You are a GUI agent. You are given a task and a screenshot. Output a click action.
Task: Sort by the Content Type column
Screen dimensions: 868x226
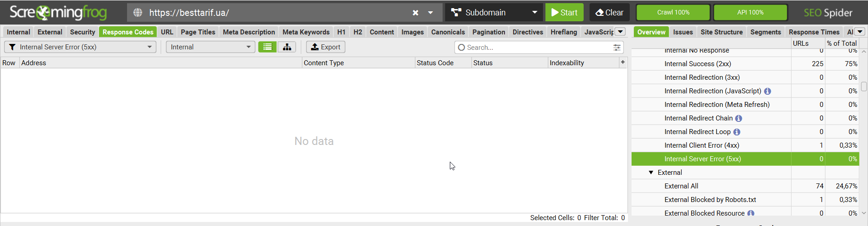[358, 63]
